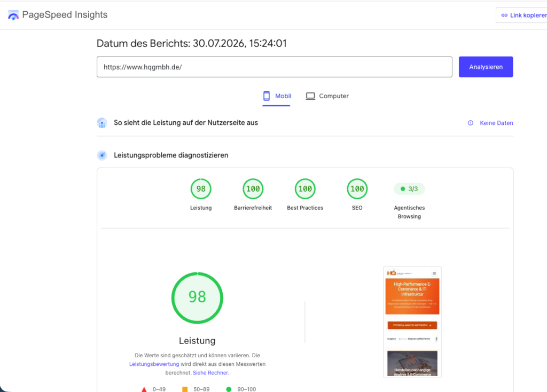Image resolution: width=547 pixels, height=392 pixels.
Task: Click HQ logo in the site screenshot
Action: (392, 273)
